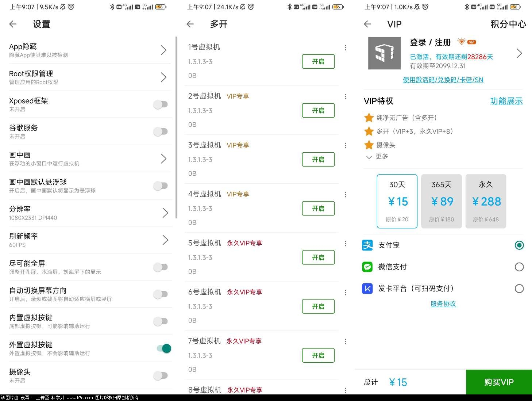Start 5号虚拟机 with 开启

(318, 257)
